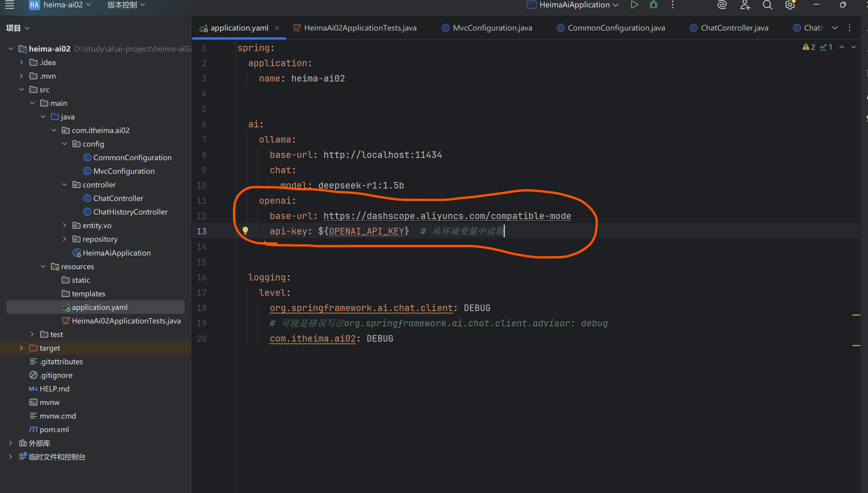Screen dimensions: 868x493
Task: Click the more actions dots next to debug
Action: 673,5
